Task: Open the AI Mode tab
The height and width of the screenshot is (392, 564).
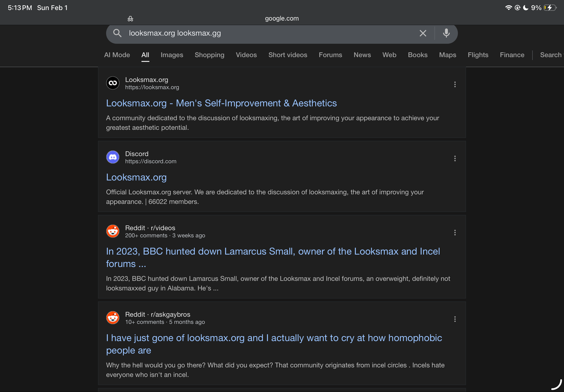Action: pyautogui.click(x=117, y=55)
